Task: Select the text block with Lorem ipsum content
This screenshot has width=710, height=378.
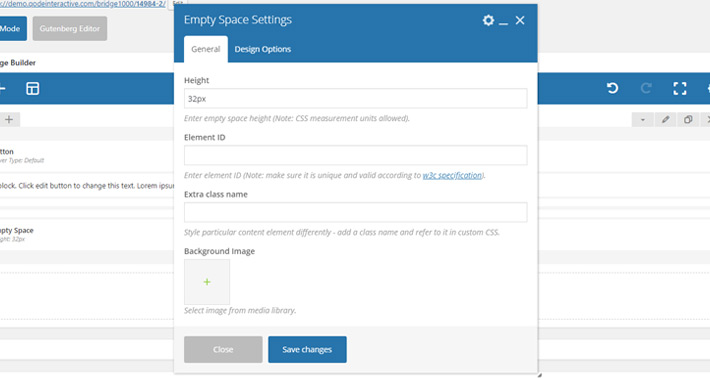Action: [86, 186]
